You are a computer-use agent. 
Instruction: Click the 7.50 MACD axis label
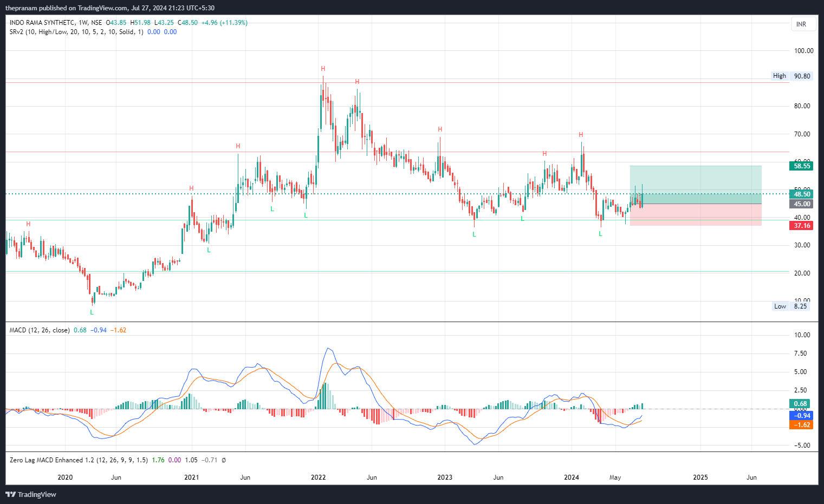800,354
